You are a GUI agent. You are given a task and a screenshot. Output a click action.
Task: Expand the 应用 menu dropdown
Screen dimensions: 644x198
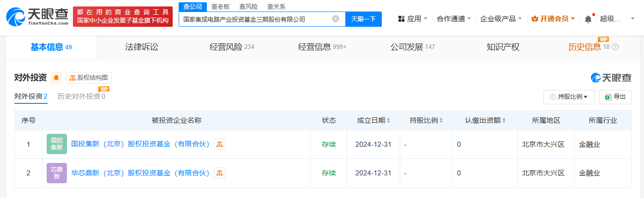[412, 19]
